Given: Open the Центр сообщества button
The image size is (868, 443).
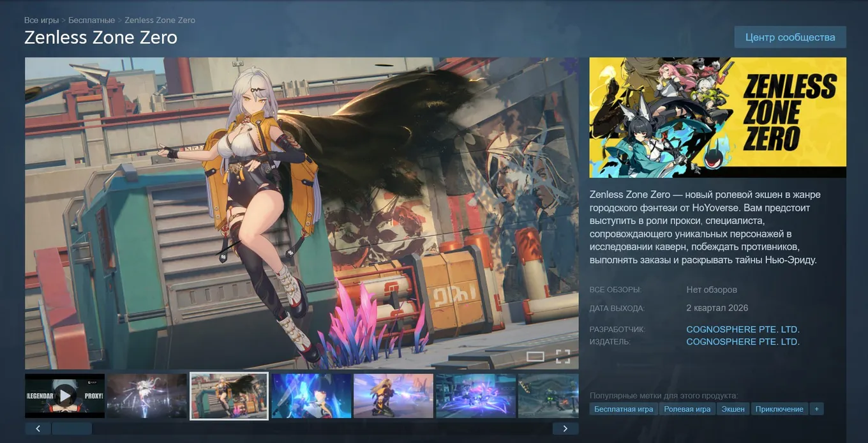Looking at the screenshot, I should pyautogui.click(x=790, y=37).
